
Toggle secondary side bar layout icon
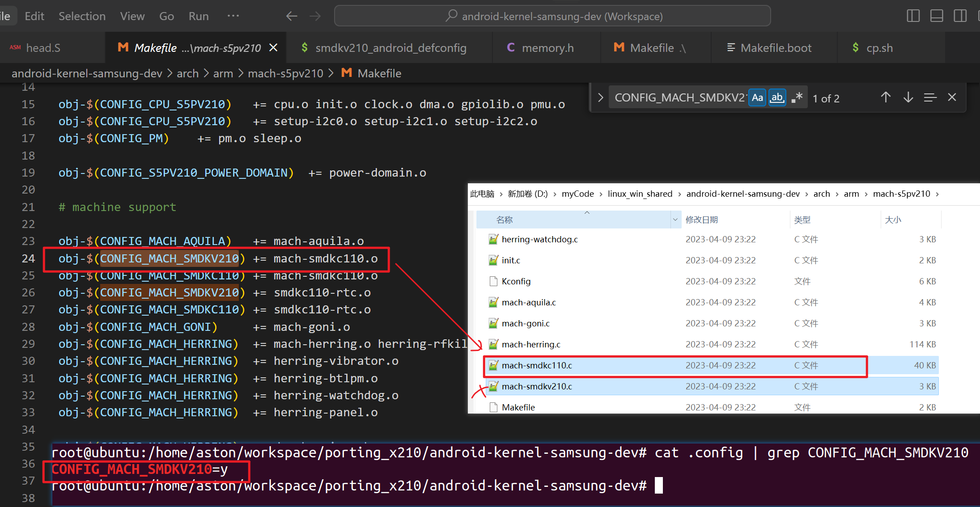[x=960, y=16]
